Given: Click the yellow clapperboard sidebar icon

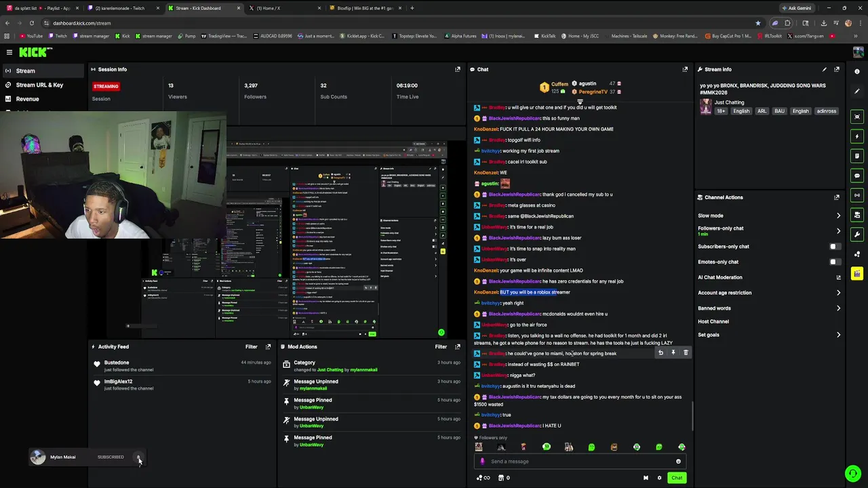Looking at the screenshot, I should [857, 274].
